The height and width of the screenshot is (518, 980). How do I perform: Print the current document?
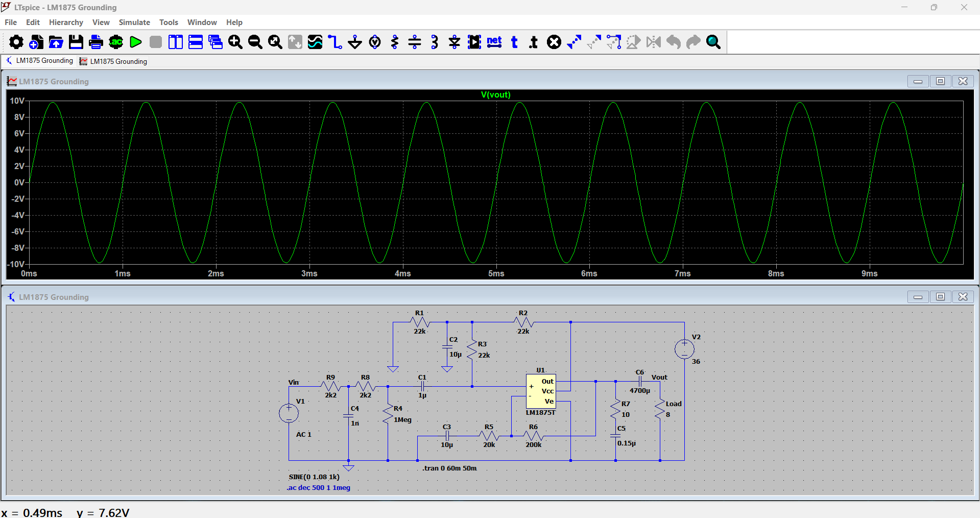click(96, 42)
